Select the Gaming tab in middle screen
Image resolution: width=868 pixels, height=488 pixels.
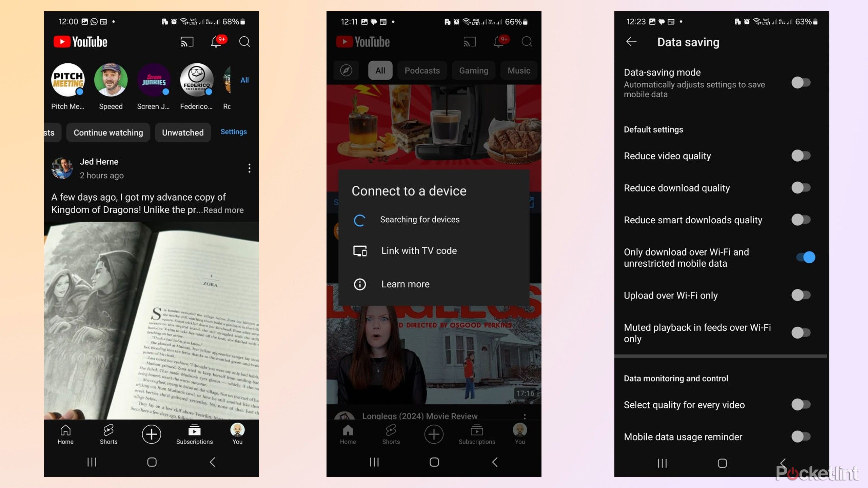[474, 70]
